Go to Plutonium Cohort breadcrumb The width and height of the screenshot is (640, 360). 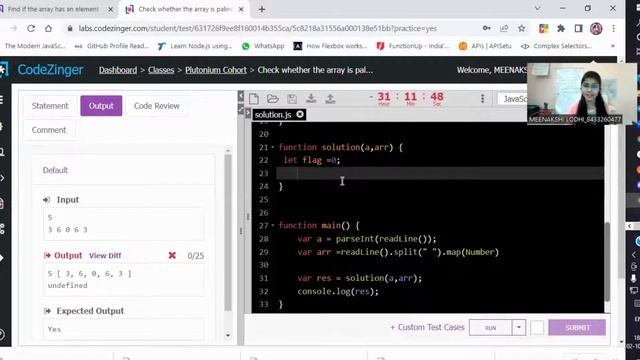(216, 70)
